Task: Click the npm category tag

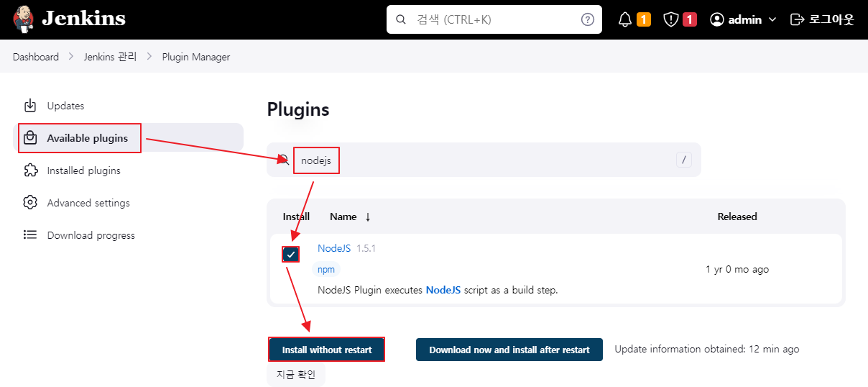Action: [x=326, y=269]
